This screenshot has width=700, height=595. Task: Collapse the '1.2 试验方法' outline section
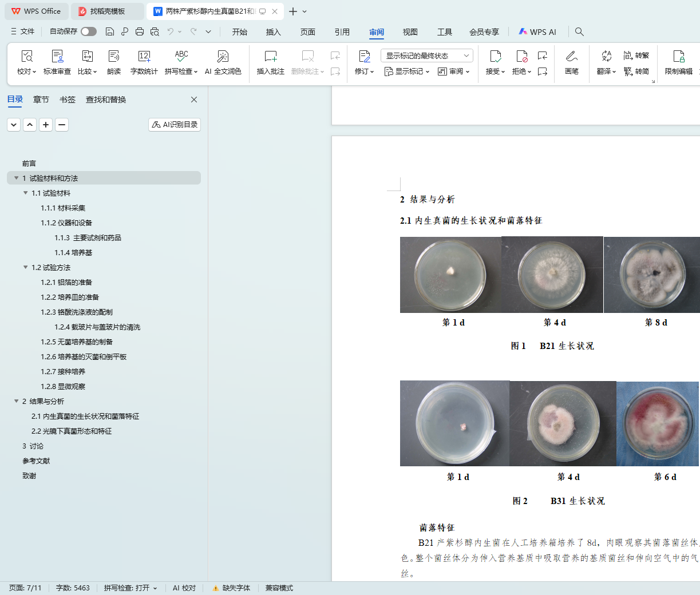(x=25, y=267)
